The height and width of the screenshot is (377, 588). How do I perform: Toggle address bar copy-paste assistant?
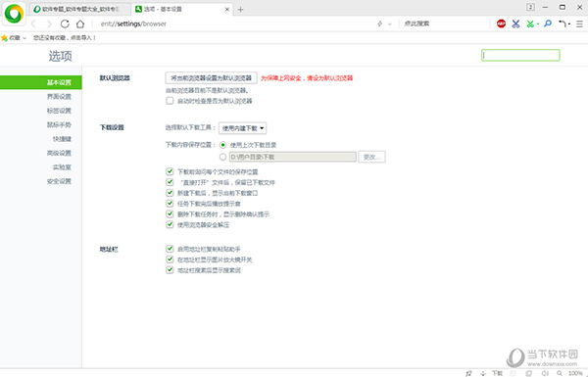pos(170,249)
